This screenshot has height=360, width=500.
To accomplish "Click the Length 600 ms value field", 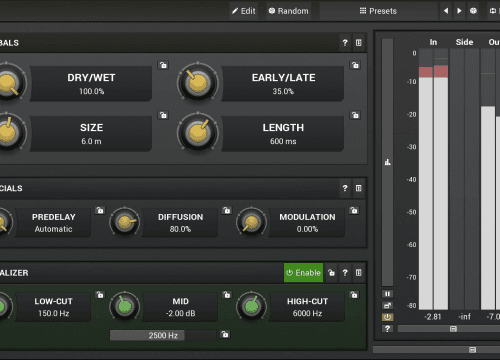I will [x=283, y=134].
